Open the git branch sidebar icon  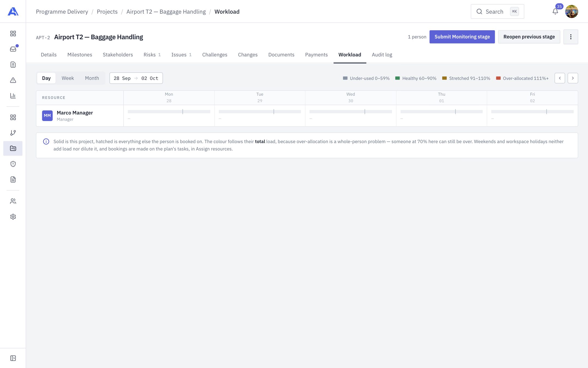pos(13,133)
